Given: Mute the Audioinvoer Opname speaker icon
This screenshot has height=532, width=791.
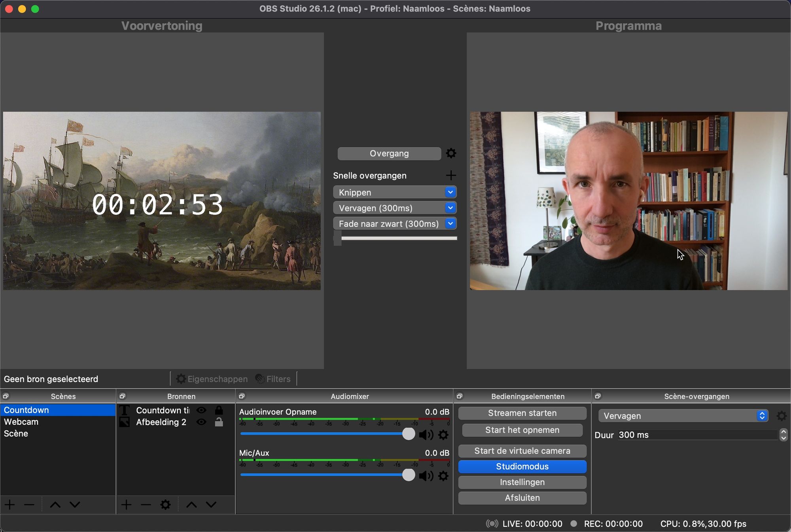Looking at the screenshot, I should [426, 435].
